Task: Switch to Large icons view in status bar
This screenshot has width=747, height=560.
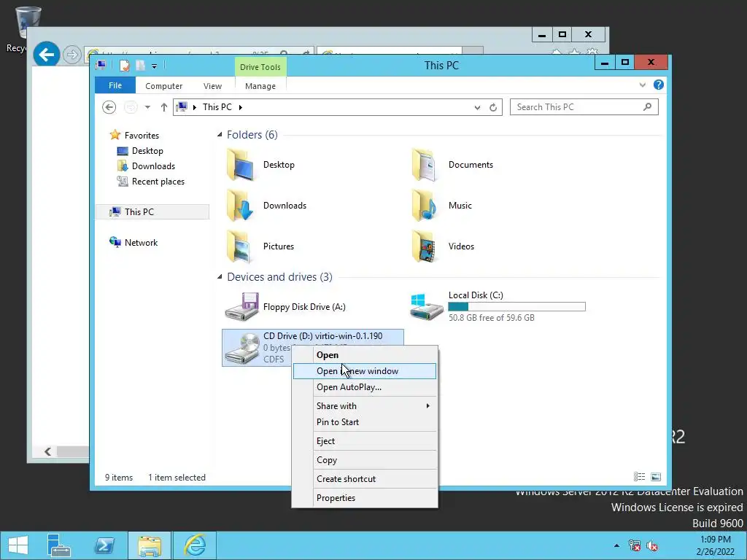Action: (656, 477)
